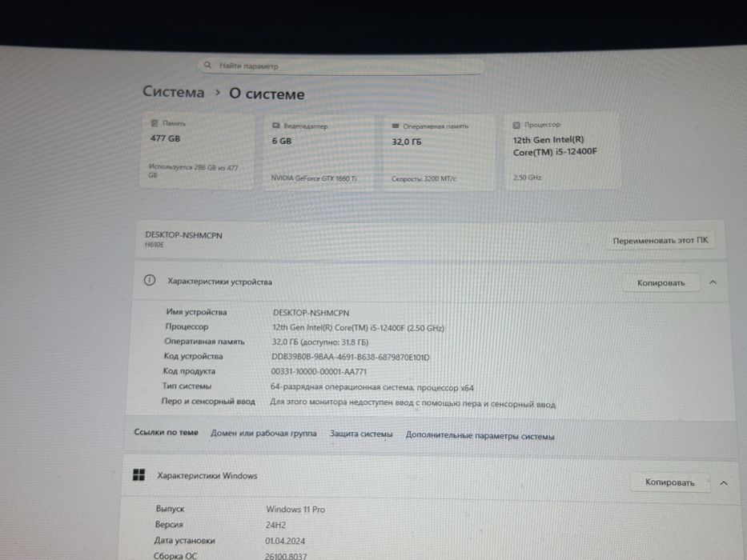747x560 pixels.
Task: Click the info icon beside Характеристики устройства
Action: click(x=150, y=280)
